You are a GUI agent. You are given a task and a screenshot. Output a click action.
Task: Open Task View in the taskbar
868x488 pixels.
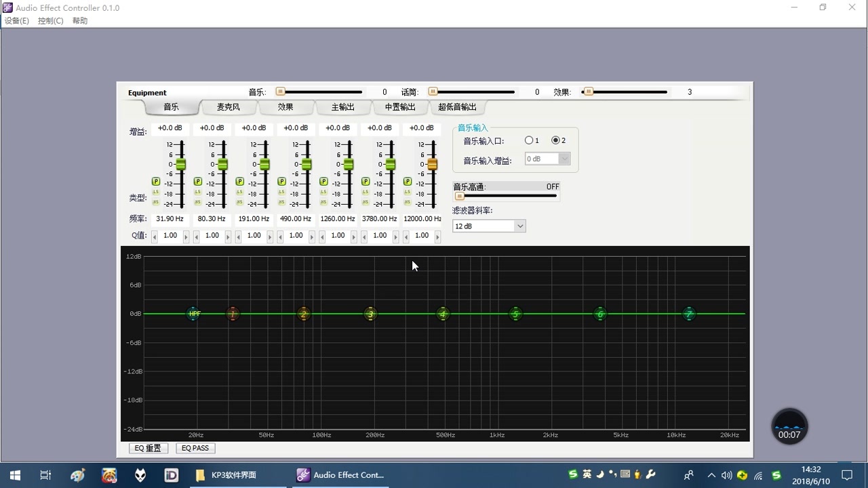coord(45,475)
